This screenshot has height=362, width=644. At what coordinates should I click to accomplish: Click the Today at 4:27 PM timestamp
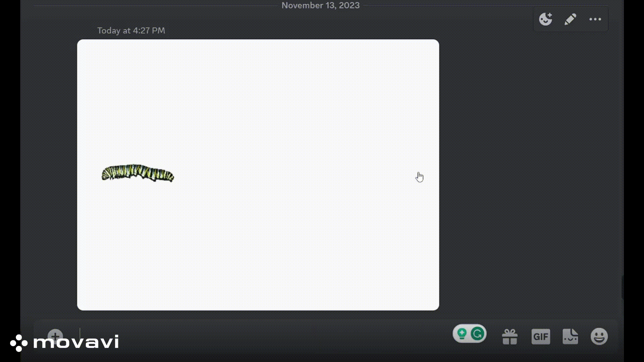[x=131, y=31]
